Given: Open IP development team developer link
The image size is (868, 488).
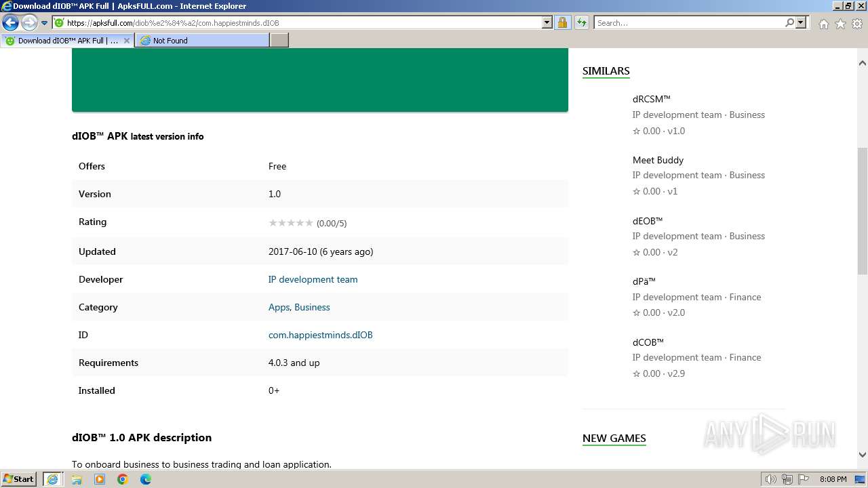Looking at the screenshot, I should click(x=313, y=279).
